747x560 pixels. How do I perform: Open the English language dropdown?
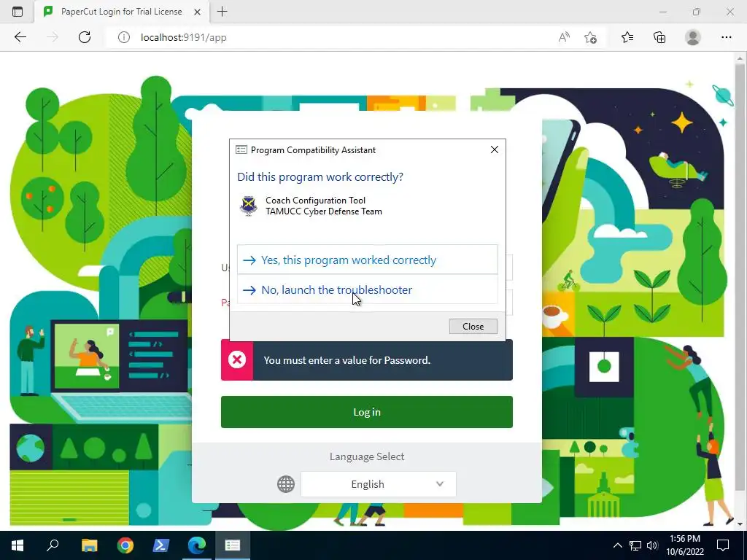(x=379, y=484)
